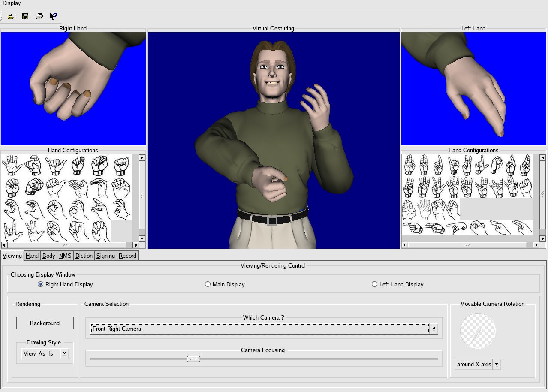Screen dimensions: 548x392
Task: Select Main Display radio button
Action: point(208,284)
